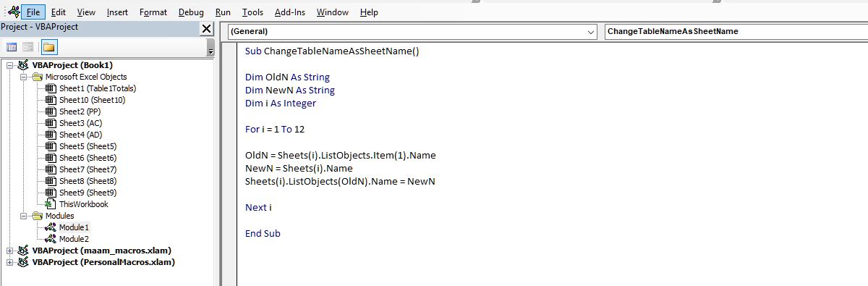Toggle Folders view in Project panel

(x=49, y=47)
